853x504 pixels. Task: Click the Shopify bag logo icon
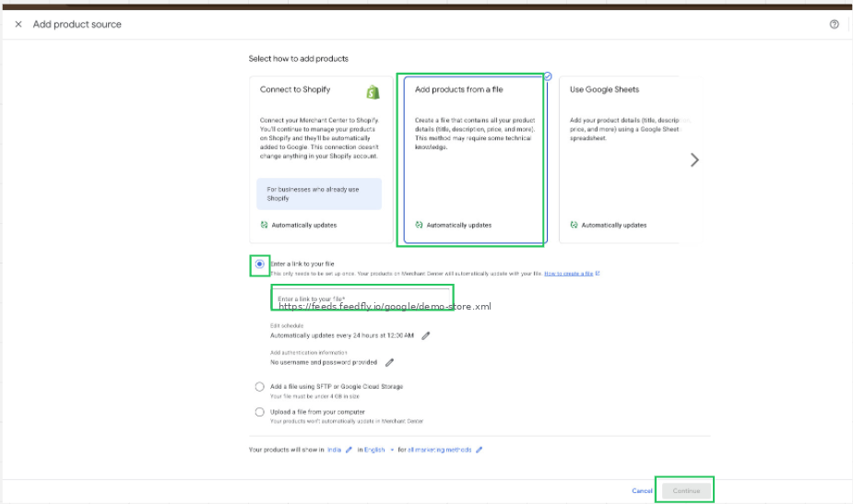coord(373,92)
